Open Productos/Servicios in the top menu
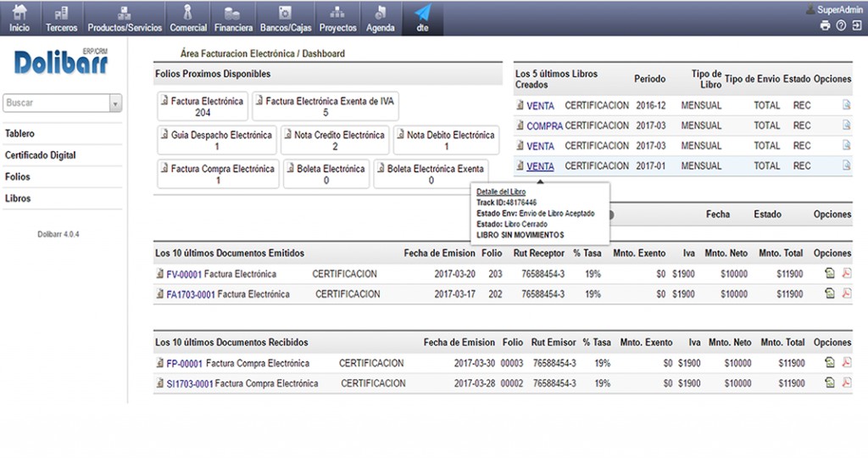The image size is (868, 458). [125, 18]
